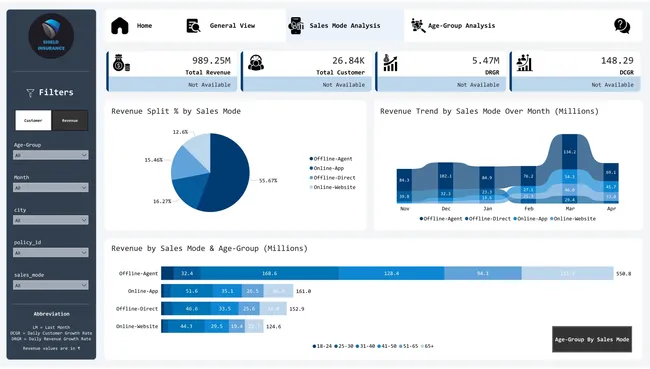Screen dimensions: 650x369
Task: Click the Shield Insurance logo
Action: pos(51,36)
